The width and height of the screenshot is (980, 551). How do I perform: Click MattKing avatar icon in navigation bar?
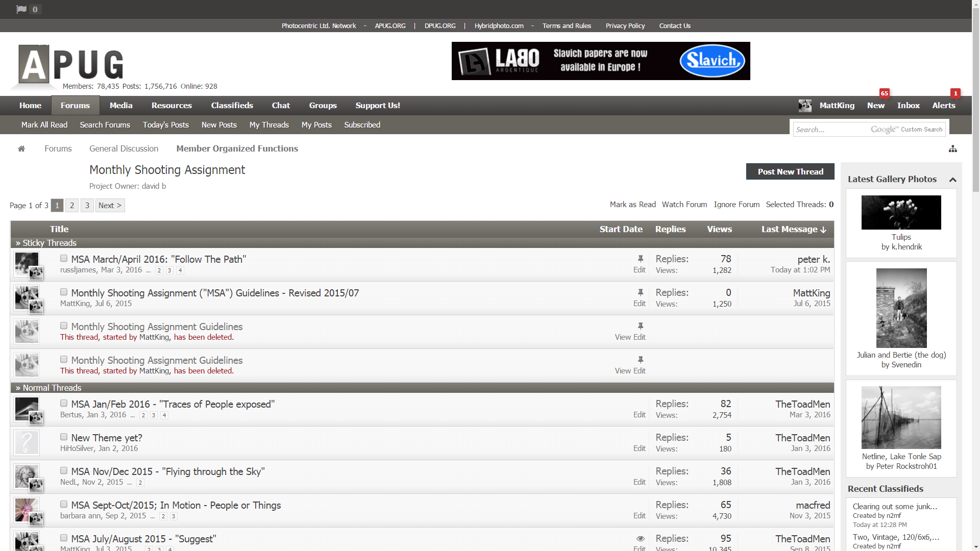[x=805, y=106]
